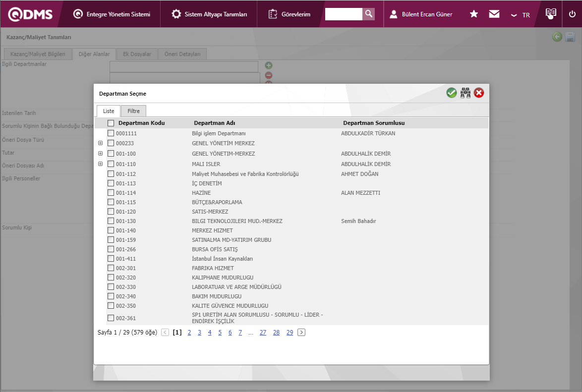The height and width of the screenshot is (392, 582).
Task: Expand the 001-100 GENEL YÖNETİM-MERKEZ row
Action: pos(100,153)
